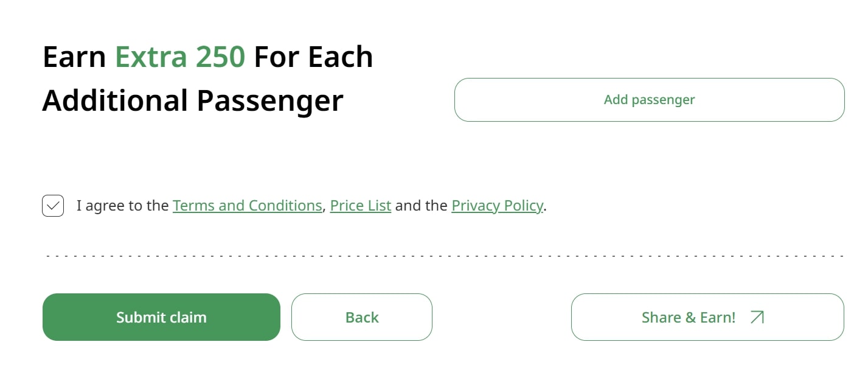Click the "For Each" heading text
This screenshot has height=367, width=868.
[x=313, y=57]
